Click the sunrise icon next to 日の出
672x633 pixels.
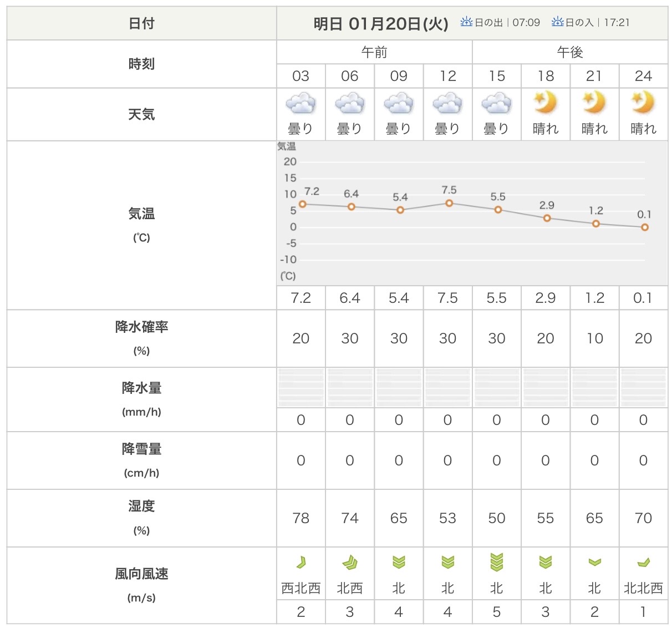tap(466, 22)
